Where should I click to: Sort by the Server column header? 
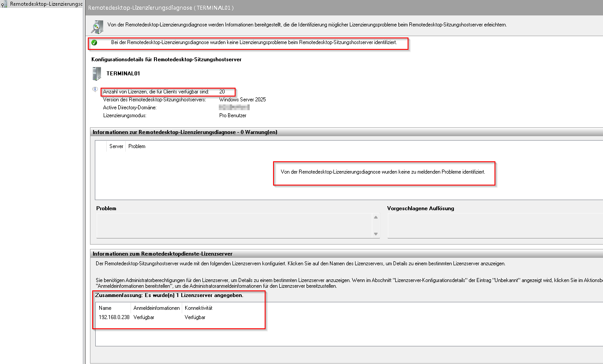point(116,146)
